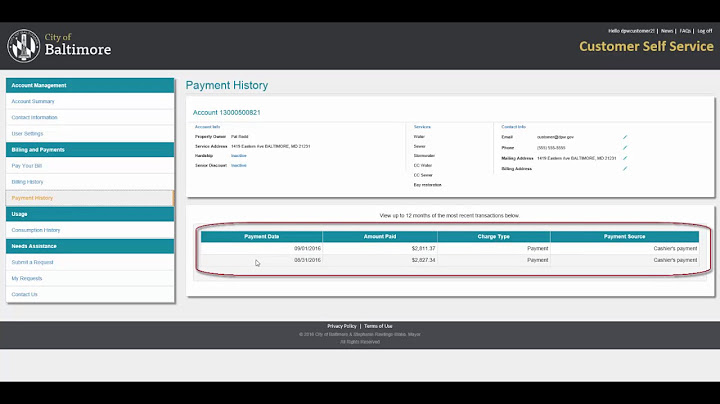Click payment date 09/01/2016
The height and width of the screenshot is (404, 720).
[x=307, y=248]
